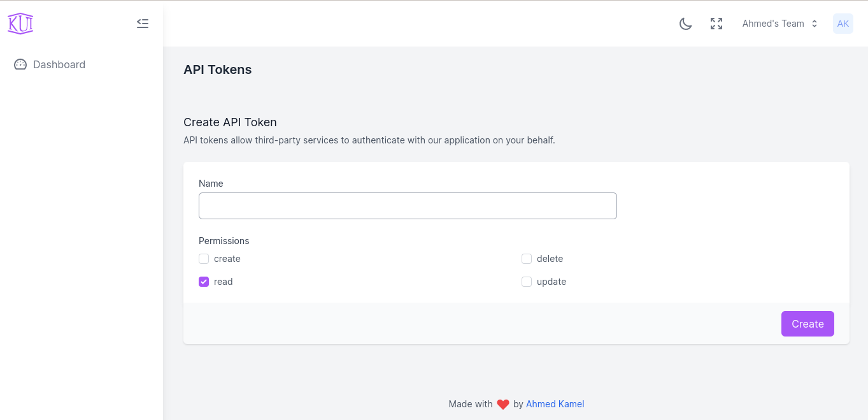The width and height of the screenshot is (868, 420).
Task: Uncheck the read permission checkbox
Action: click(x=204, y=282)
